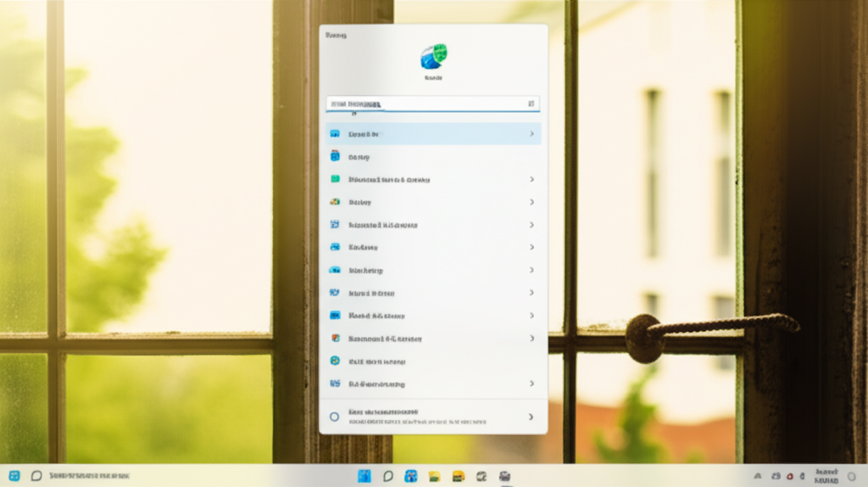Click the red icon in the system tray
868x487 pixels.
(790, 476)
